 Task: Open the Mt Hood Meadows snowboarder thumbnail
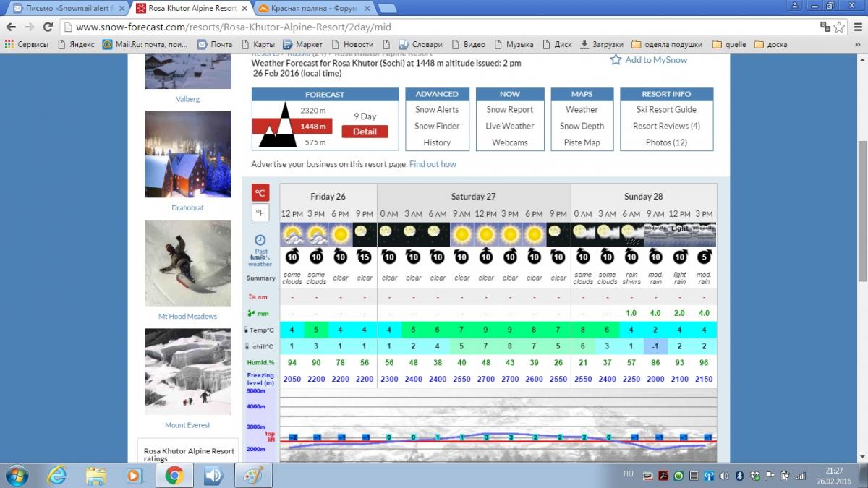point(188,263)
